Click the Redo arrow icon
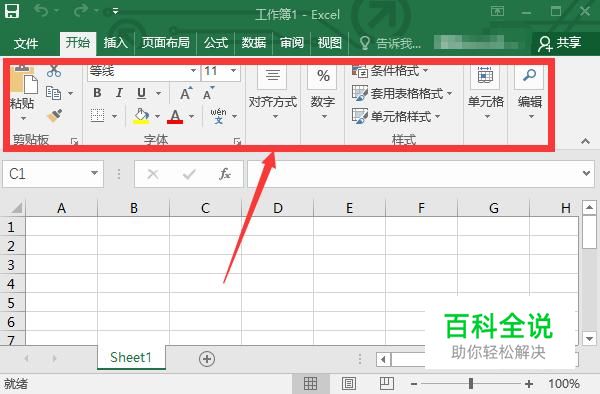This screenshot has height=394, width=600. [81, 11]
